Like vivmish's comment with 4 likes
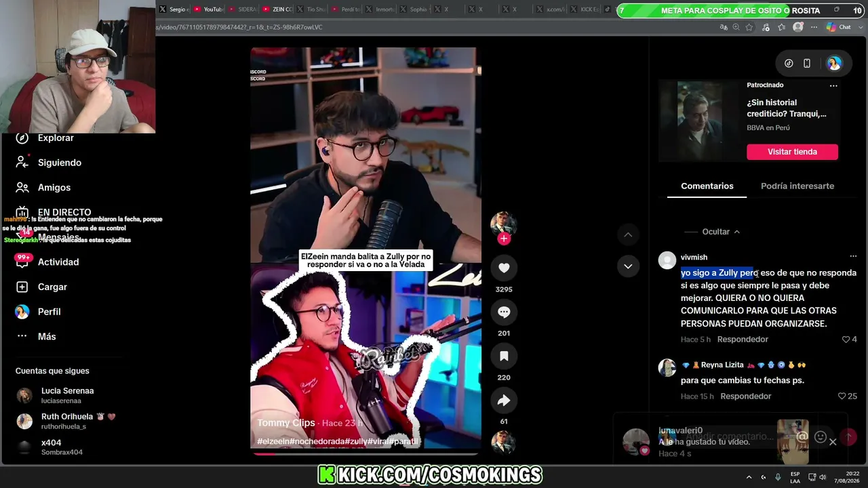 coord(846,339)
